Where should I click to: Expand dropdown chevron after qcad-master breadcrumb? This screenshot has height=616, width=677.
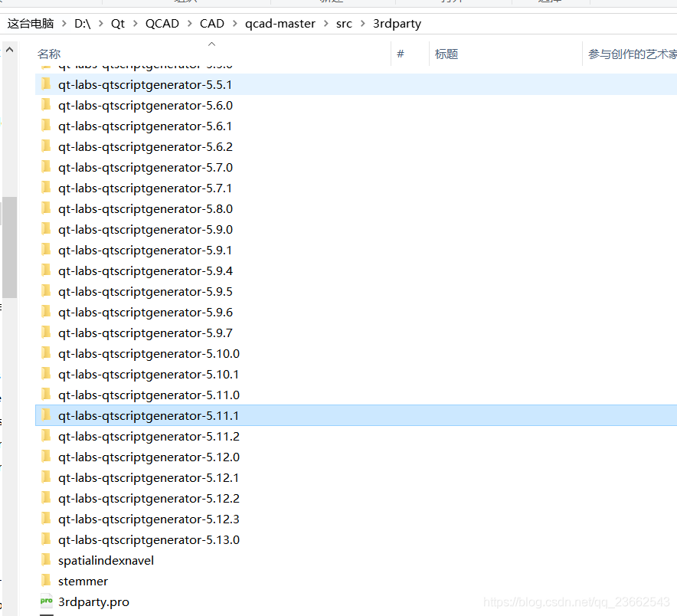tap(326, 24)
